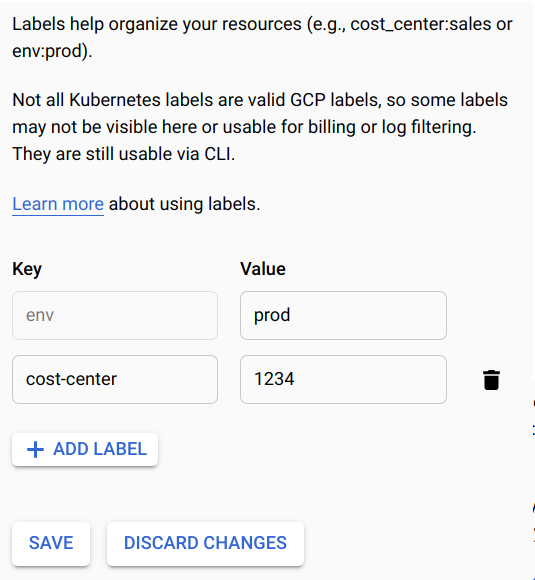Click the plus icon beside ADD LABEL

[x=36, y=449]
